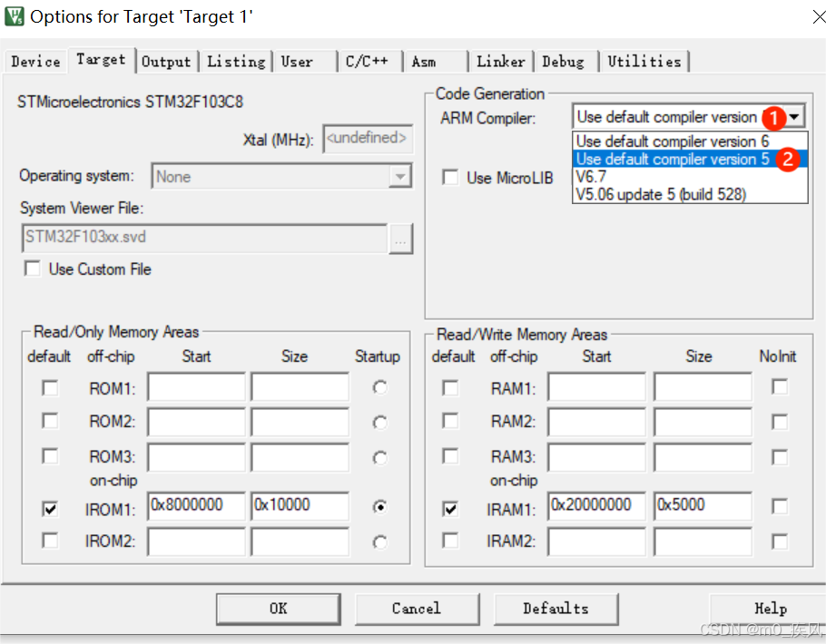Click the ROM2 Size input field

click(300, 422)
